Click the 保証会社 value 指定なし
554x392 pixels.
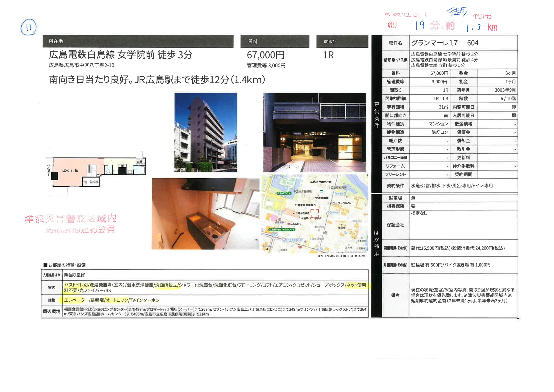[x=419, y=213]
